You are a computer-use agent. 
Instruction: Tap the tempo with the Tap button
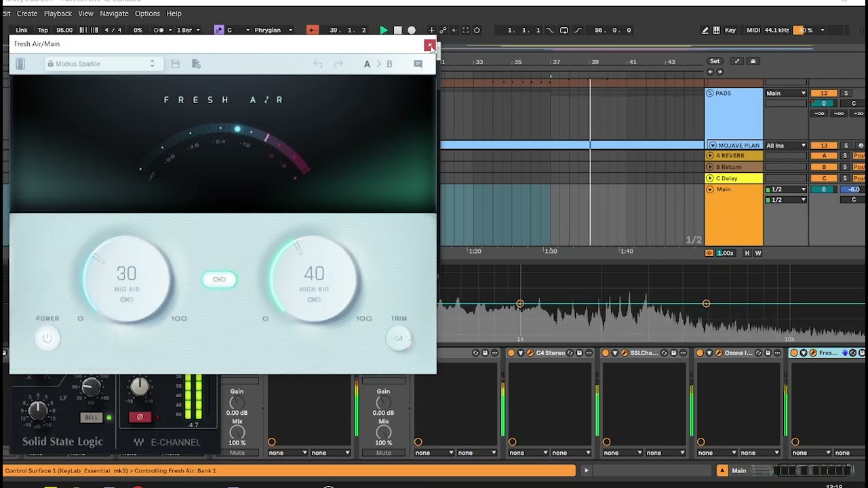43,30
